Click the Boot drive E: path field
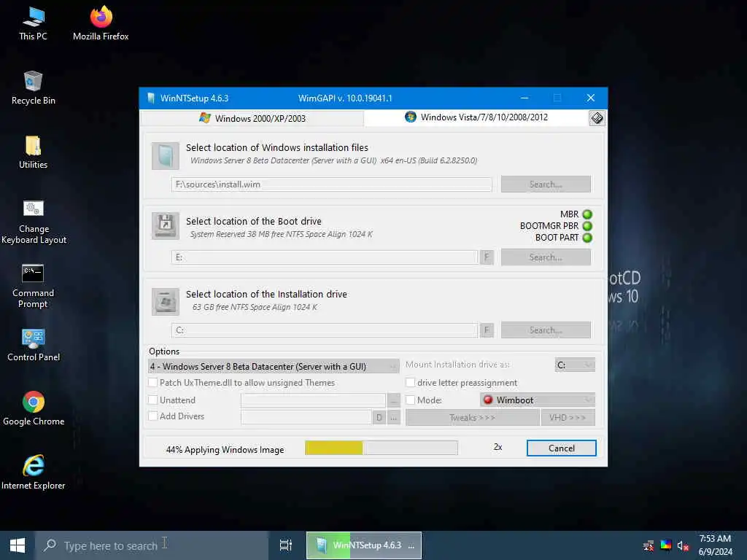 pos(325,257)
